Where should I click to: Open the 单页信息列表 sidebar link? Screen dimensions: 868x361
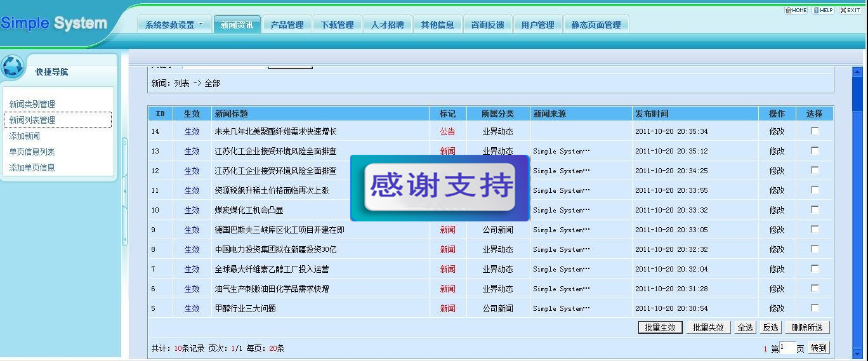click(32, 152)
